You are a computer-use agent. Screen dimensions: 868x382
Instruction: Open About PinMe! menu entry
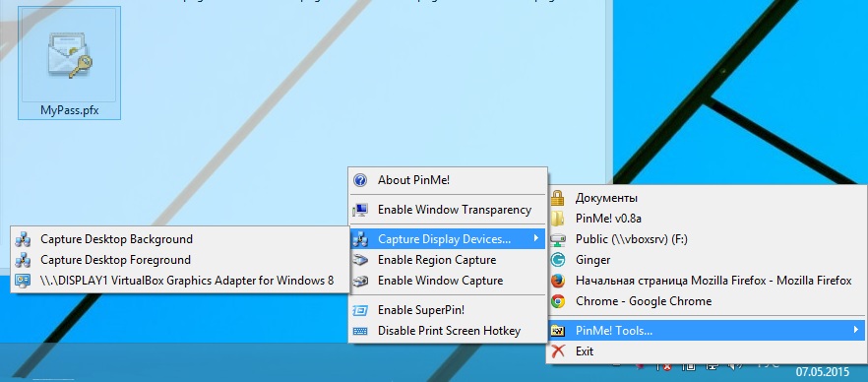click(x=448, y=180)
